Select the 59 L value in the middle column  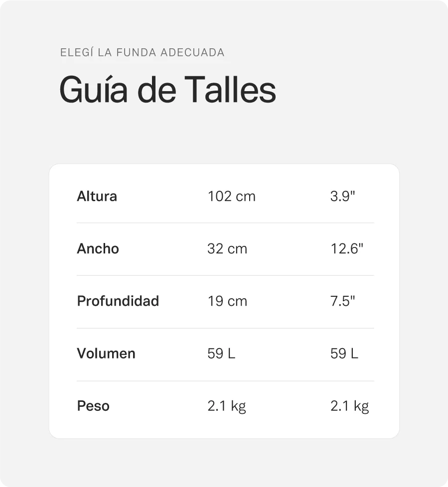tap(221, 354)
